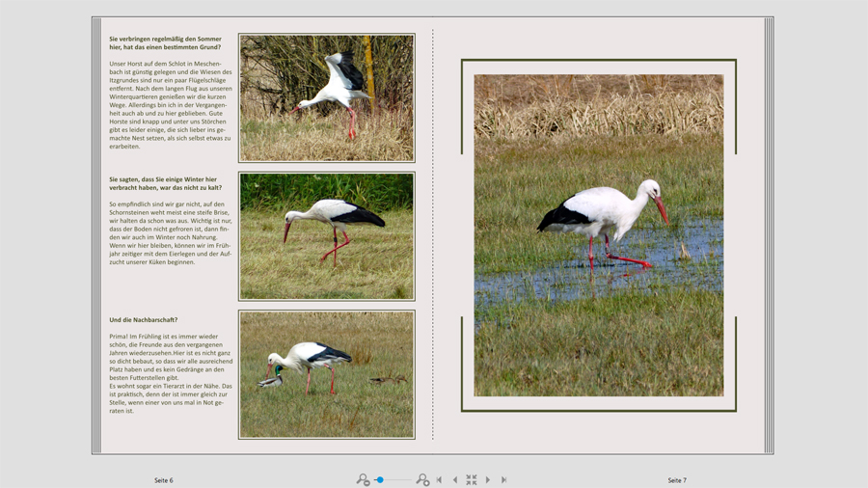The height and width of the screenshot is (488, 868).
Task: Click the 'Seite 7' page label
Action: coord(677,479)
